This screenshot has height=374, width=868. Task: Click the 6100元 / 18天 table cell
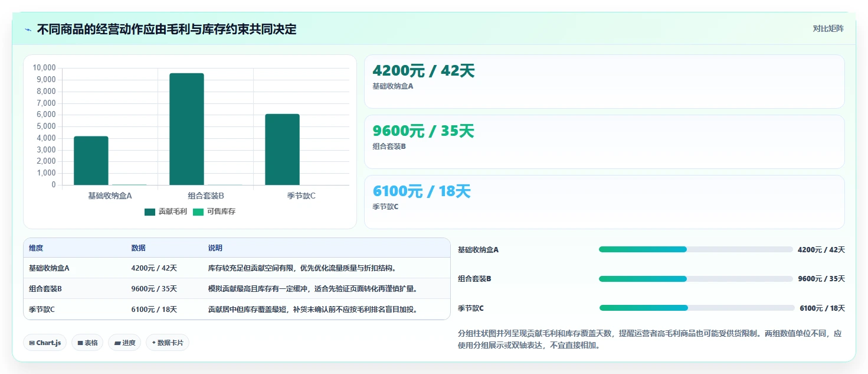click(154, 309)
